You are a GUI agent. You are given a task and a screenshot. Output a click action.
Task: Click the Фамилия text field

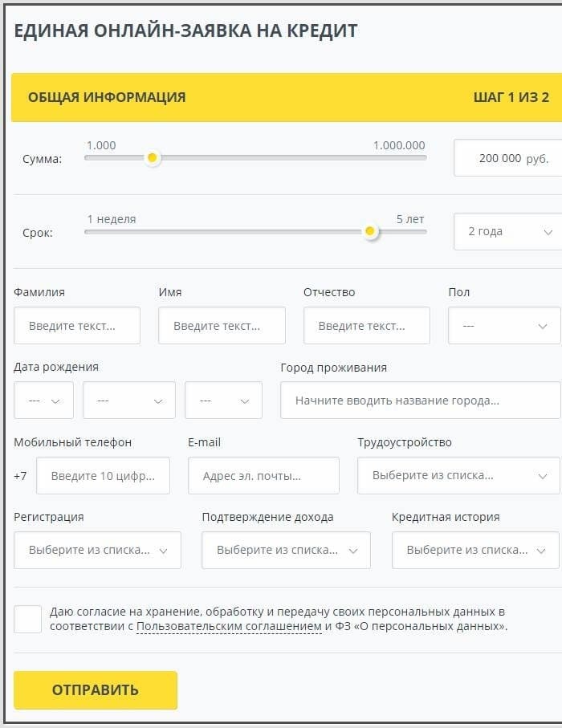pos(77,326)
